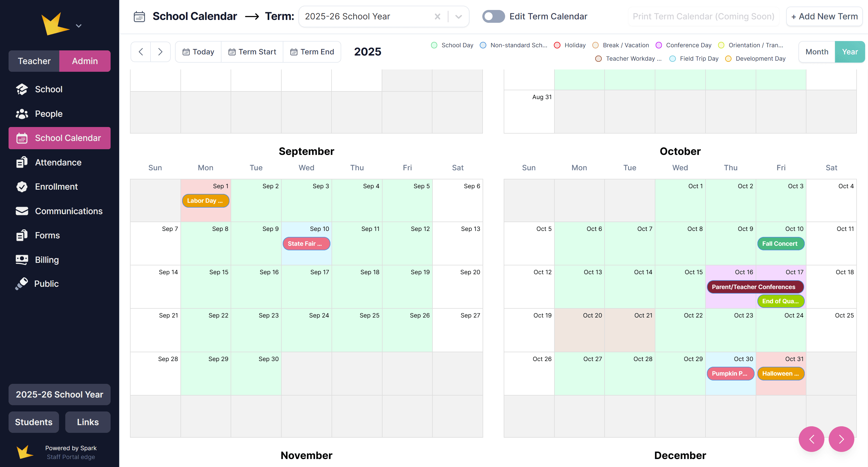This screenshot has height=467, width=868.
Task: Select the Attendance sidebar icon
Action: pyautogui.click(x=21, y=162)
